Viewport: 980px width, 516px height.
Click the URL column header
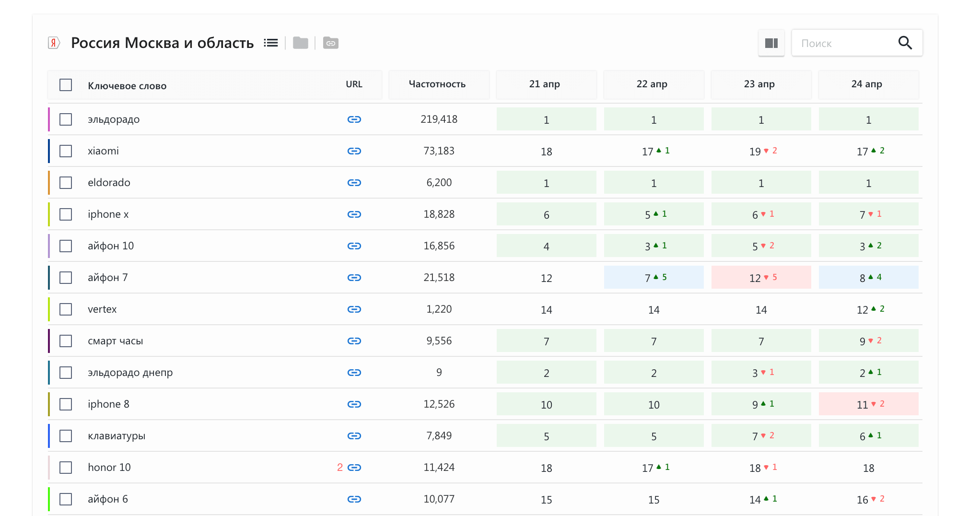point(354,84)
